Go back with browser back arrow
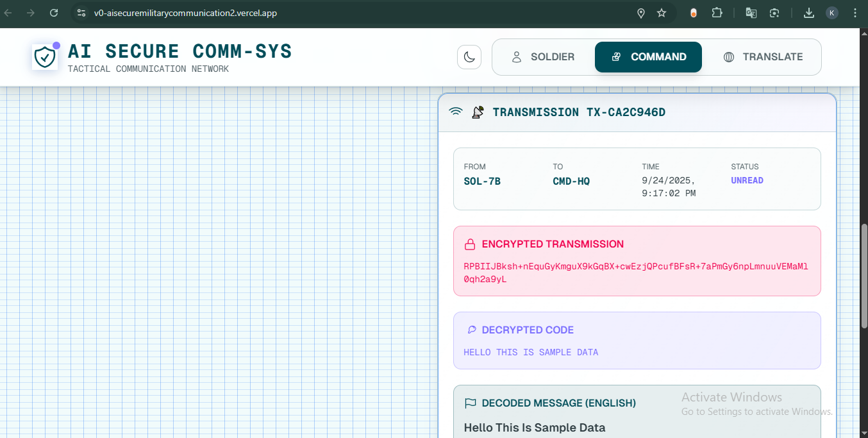The width and height of the screenshot is (868, 438). (8, 13)
